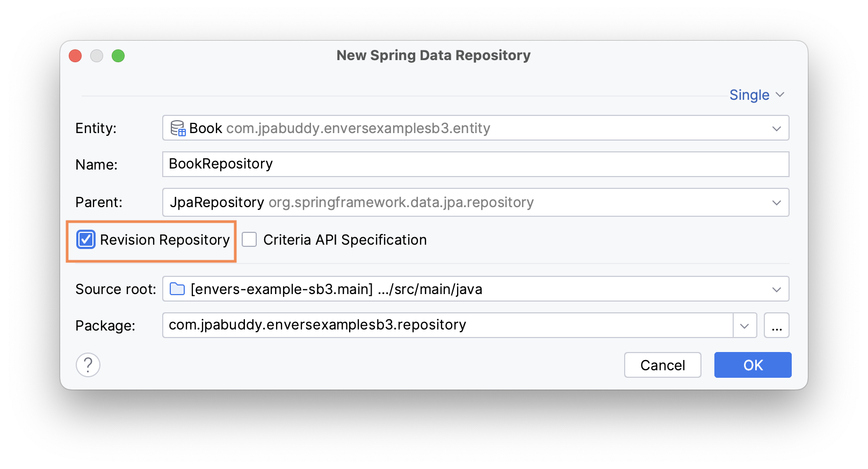Click the folder icon in Source root

(x=177, y=289)
